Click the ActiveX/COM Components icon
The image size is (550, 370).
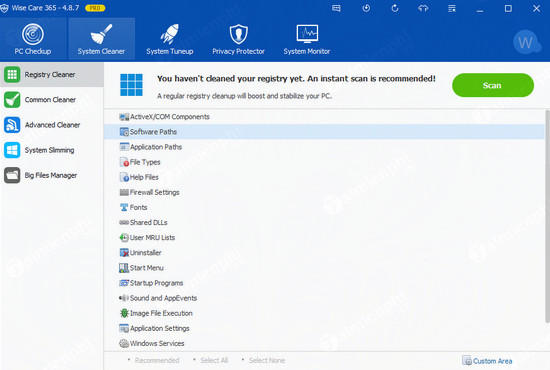[124, 117]
